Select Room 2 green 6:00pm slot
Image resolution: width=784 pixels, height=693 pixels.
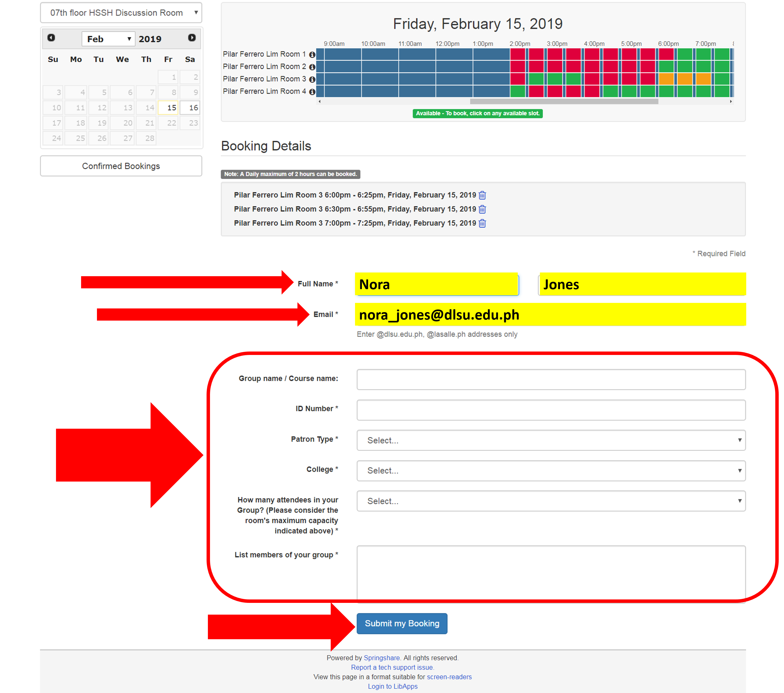pyautogui.click(x=666, y=67)
